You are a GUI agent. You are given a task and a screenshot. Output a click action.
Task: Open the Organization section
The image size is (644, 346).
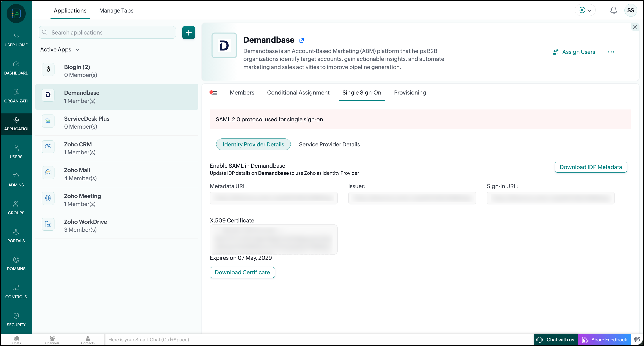pyautogui.click(x=16, y=96)
